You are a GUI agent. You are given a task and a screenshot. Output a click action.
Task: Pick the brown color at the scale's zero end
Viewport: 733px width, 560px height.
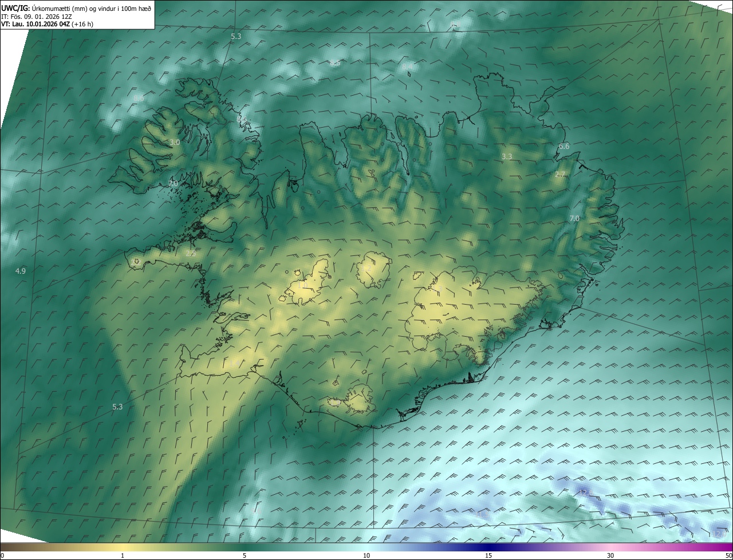click(x=3, y=547)
